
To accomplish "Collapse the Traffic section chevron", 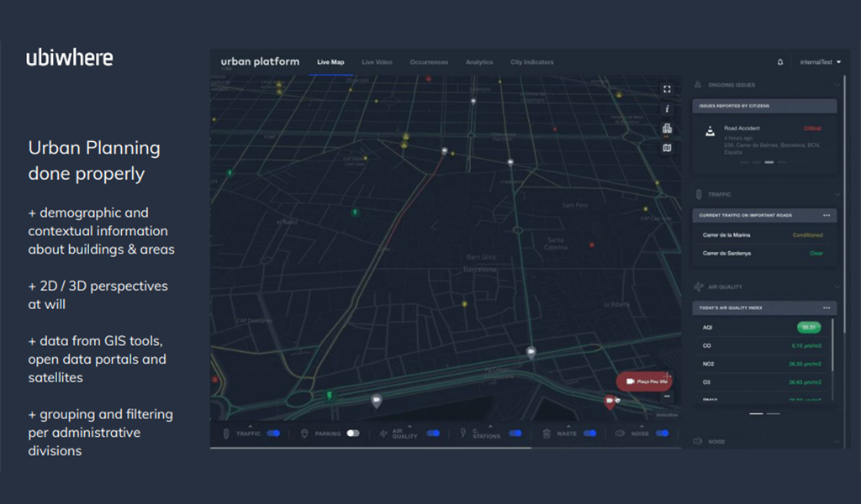I will pos(837,194).
